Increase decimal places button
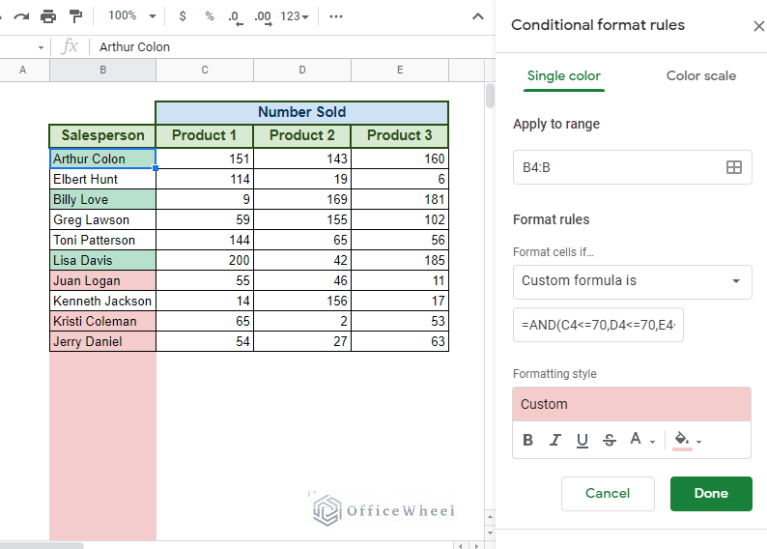Screen dimensions: 767x549 [x=263, y=16]
